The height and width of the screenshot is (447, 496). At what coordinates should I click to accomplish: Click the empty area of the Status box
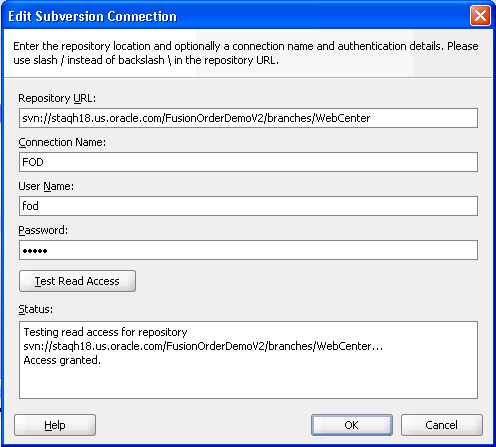248,383
